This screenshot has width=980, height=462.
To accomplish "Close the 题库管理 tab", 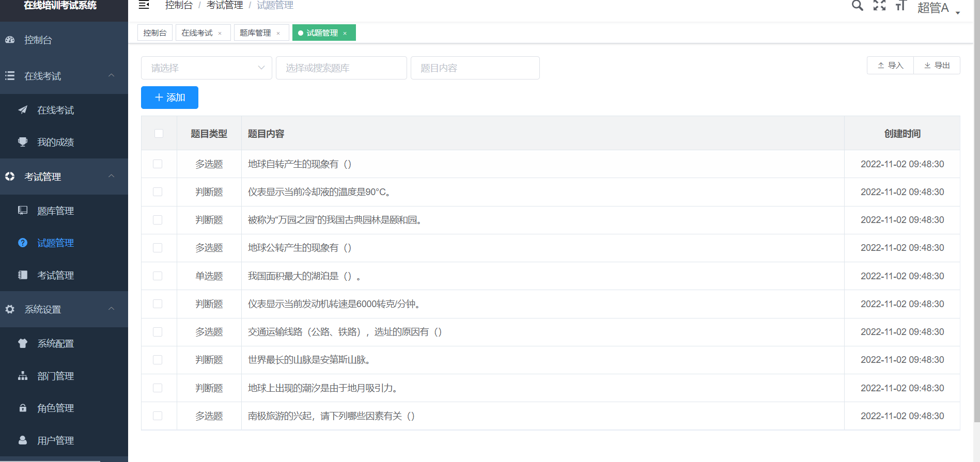I will [278, 34].
